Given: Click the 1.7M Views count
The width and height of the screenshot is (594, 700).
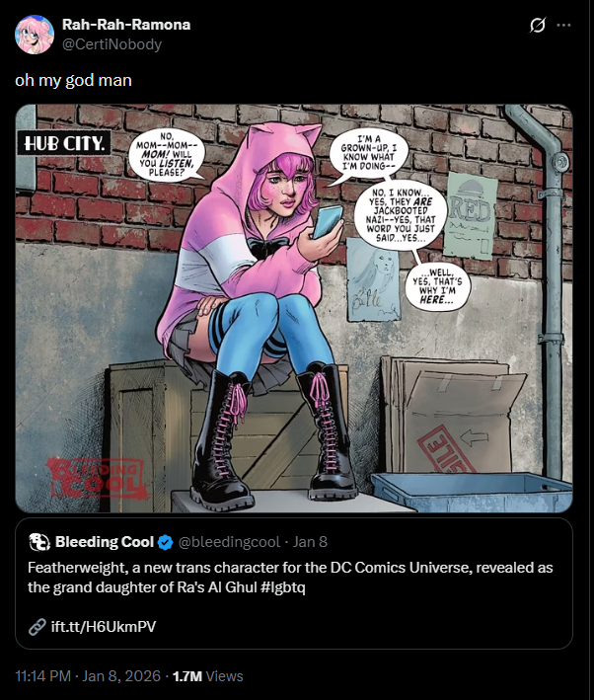Looking at the screenshot, I should point(207,676).
